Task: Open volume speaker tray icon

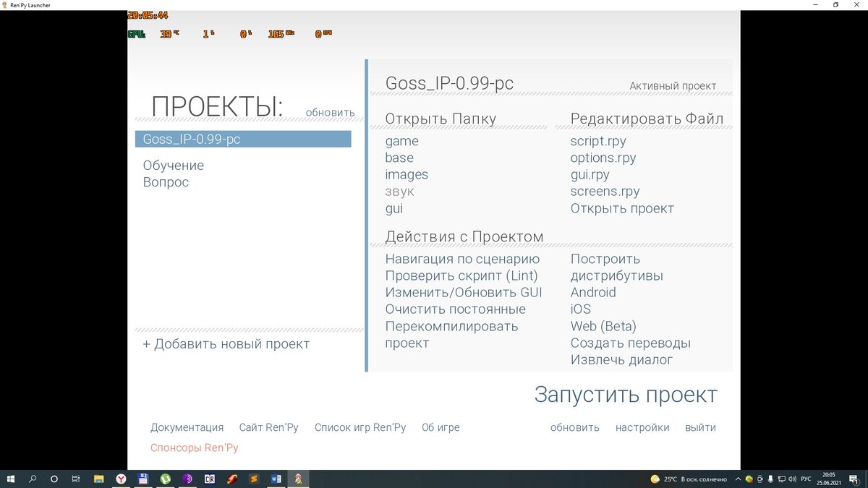Action: click(792, 479)
